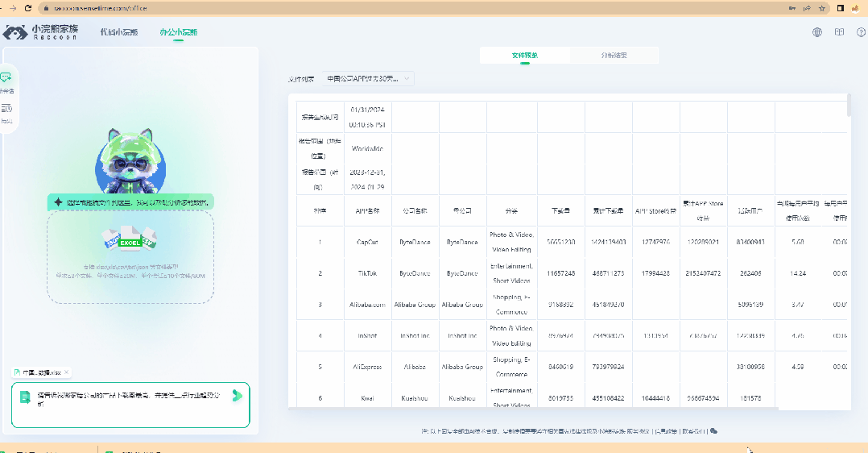Screen dimensions: 868x453
Task: Click the Alibaba.com cell
Action: point(367,305)
